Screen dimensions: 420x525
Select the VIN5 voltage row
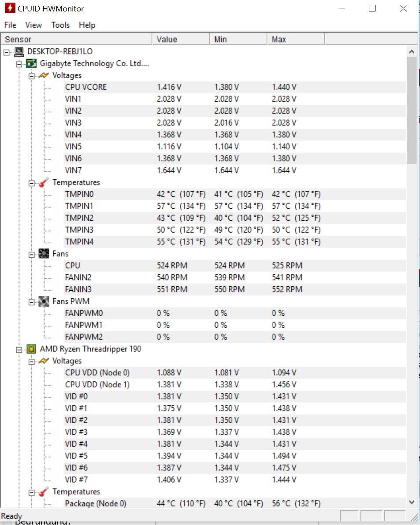pyautogui.click(x=235, y=147)
